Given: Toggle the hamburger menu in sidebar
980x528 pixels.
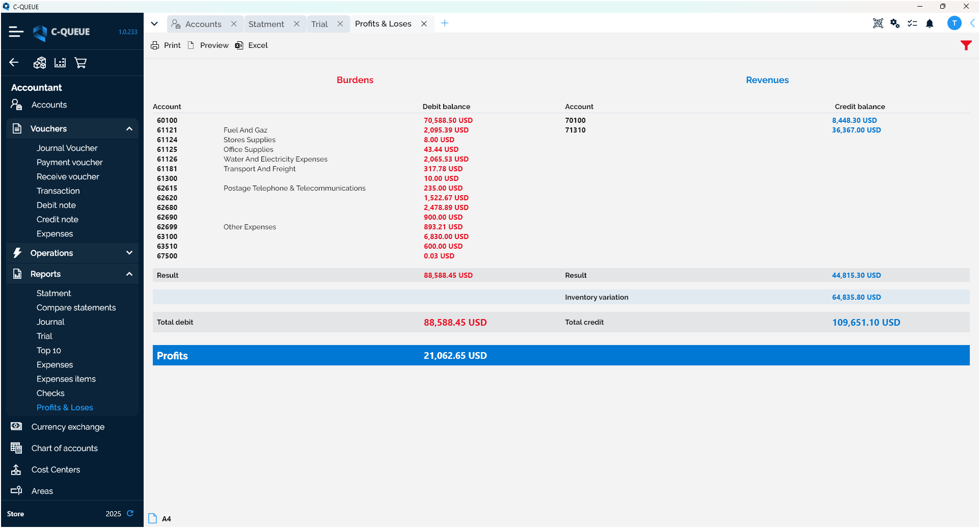Looking at the screenshot, I should pyautogui.click(x=16, y=32).
